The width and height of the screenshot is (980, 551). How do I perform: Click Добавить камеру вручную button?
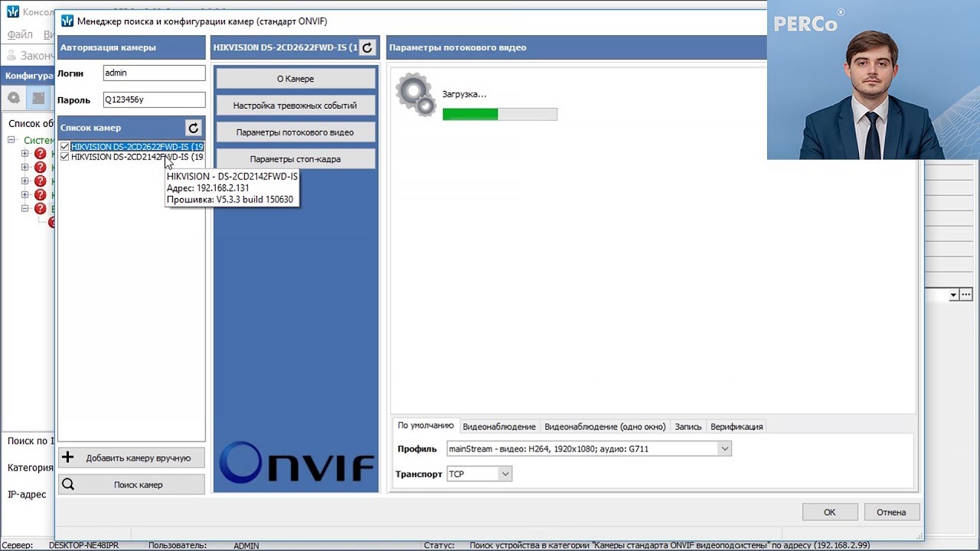132,458
